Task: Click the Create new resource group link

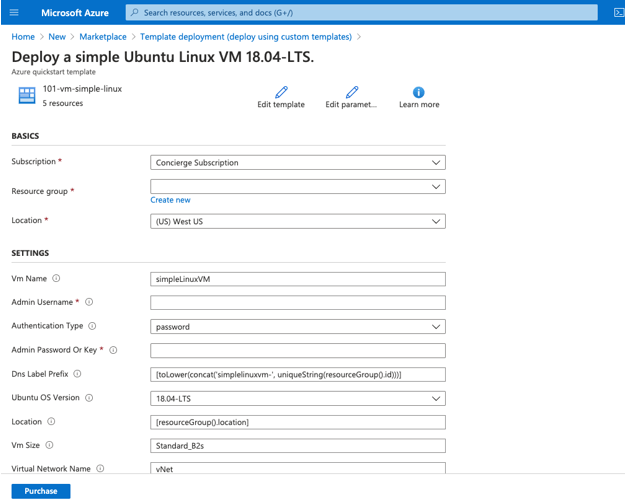Action: click(170, 200)
